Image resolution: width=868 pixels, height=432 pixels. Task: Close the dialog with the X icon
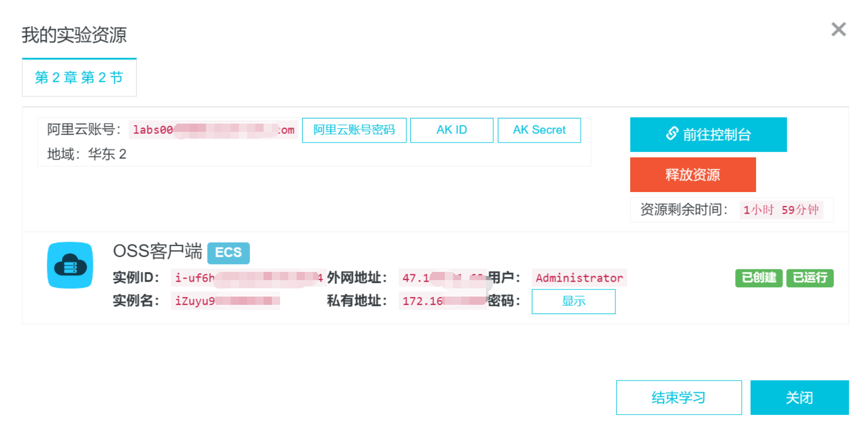[x=839, y=29]
